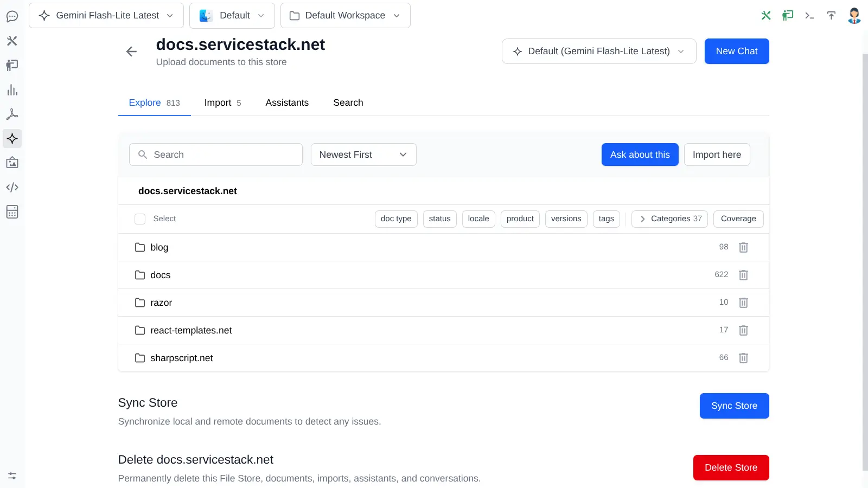The width and height of the screenshot is (868, 488).
Task: Switch to the Import tab
Action: [x=222, y=102]
